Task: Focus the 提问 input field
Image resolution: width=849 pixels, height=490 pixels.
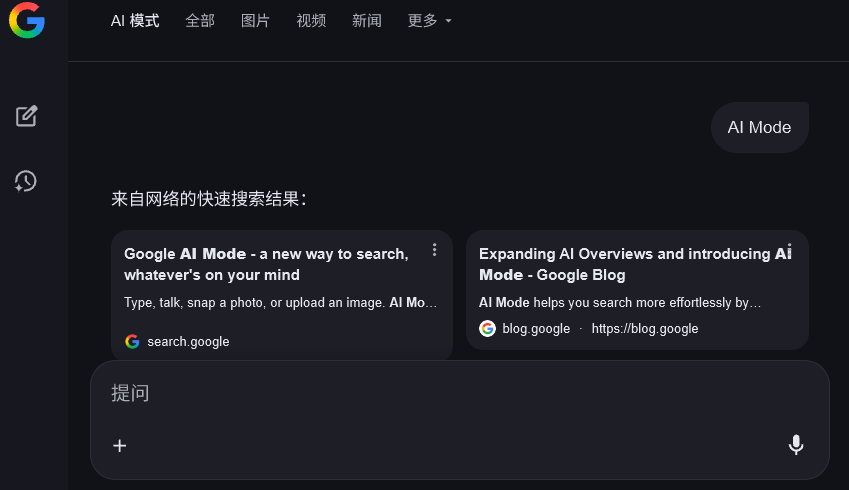Action: [460, 393]
